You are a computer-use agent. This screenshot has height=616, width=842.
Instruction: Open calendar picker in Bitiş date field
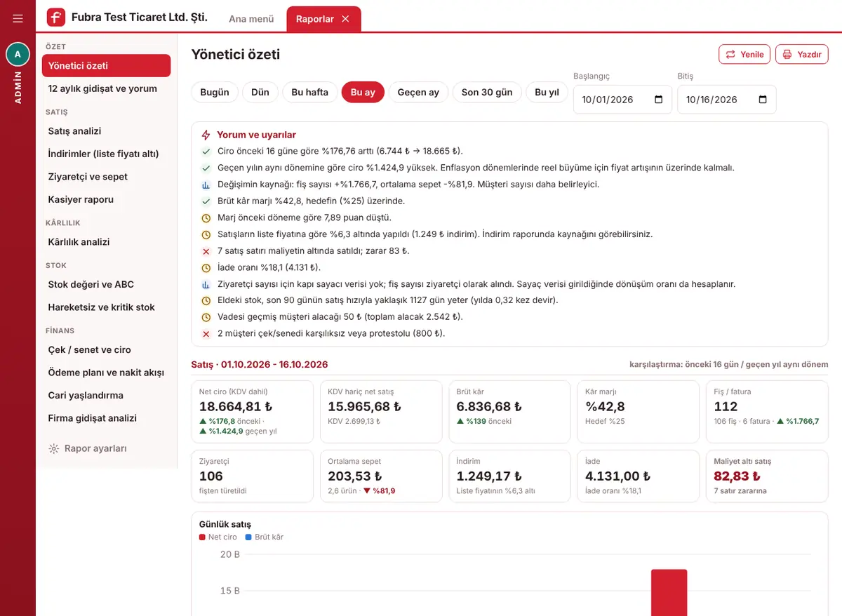[763, 100]
